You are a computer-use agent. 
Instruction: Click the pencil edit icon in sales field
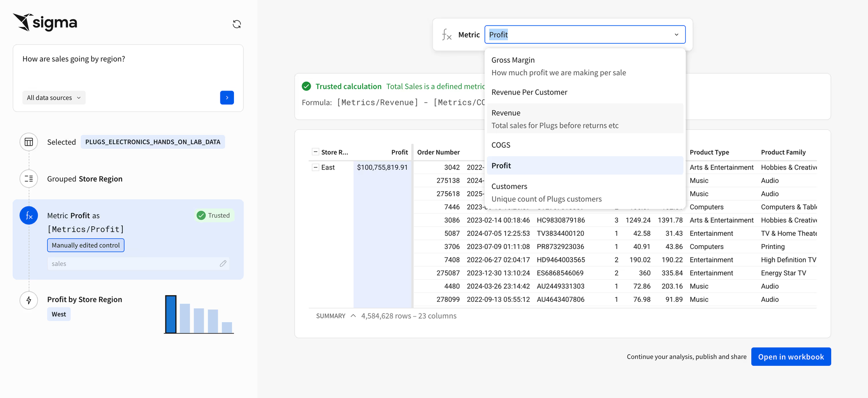pos(223,264)
